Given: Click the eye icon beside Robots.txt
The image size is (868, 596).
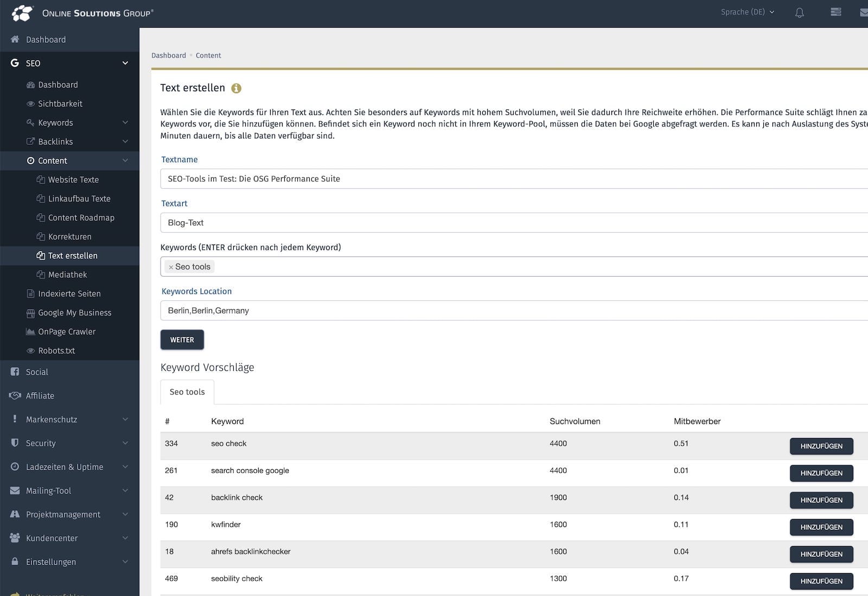Looking at the screenshot, I should (30, 351).
